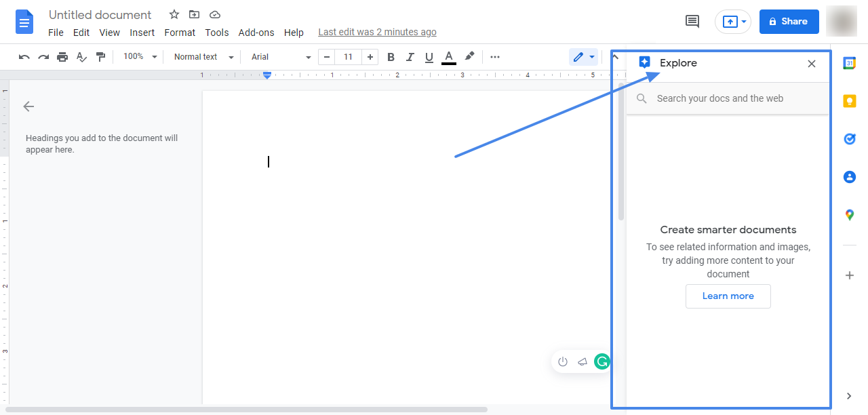Close the document outline with back arrow
This screenshot has height=415, width=868.
(x=28, y=106)
